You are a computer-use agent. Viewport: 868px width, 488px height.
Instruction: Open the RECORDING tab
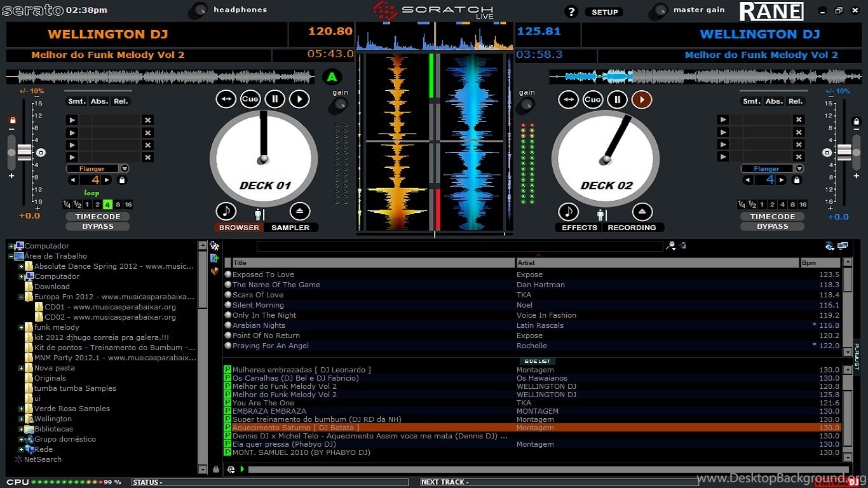pos(631,227)
